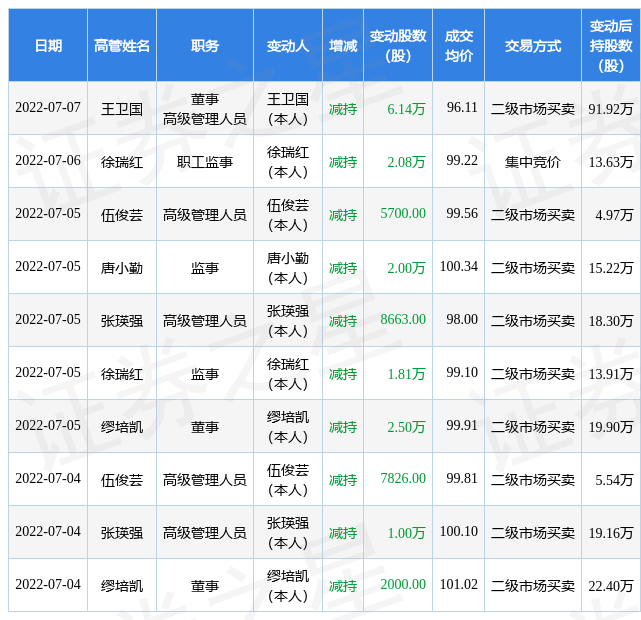Click the average price 96.11
The width and height of the screenshot is (641, 620).
coord(462,107)
